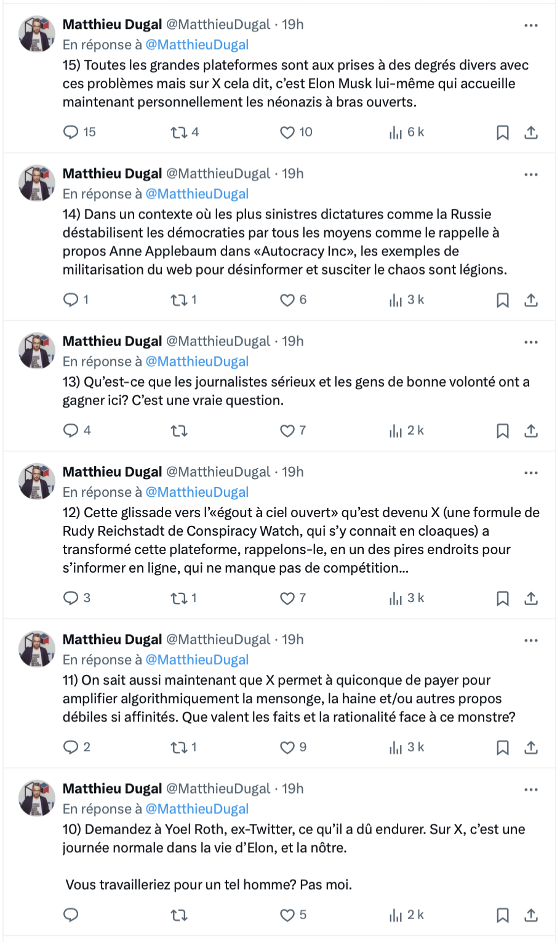This screenshot has width=560, height=942.
Task: Open more options menu on tweet 15
Action: [531, 25]
